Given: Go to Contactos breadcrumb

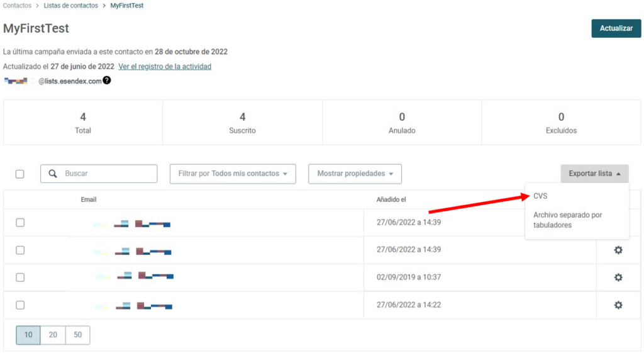Looking at the screenshot, I should [17, 5].
